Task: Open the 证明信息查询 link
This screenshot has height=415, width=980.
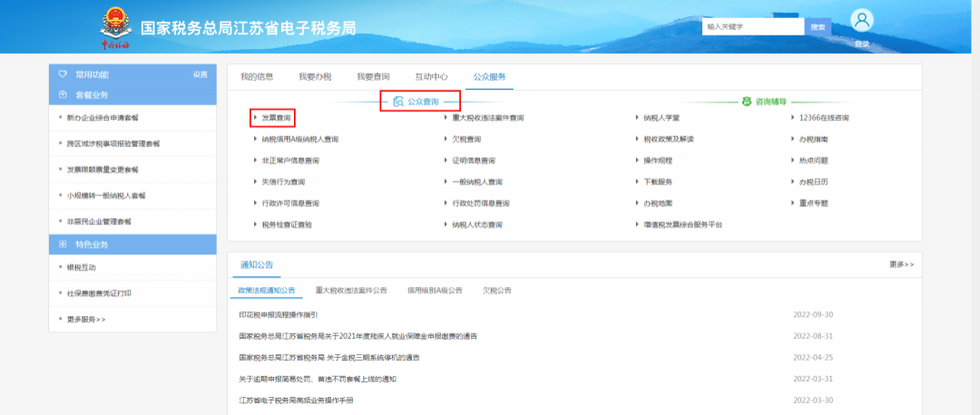Action: coord(474,161)
